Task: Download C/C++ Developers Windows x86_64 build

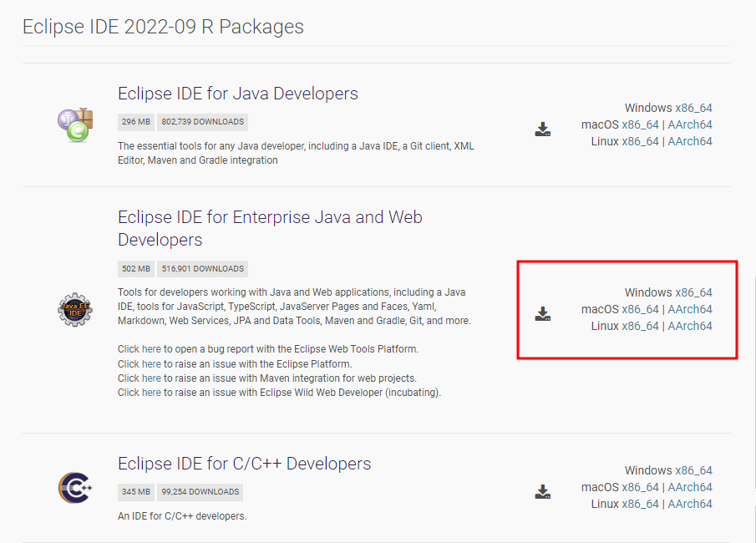Action: pos(694,470)
